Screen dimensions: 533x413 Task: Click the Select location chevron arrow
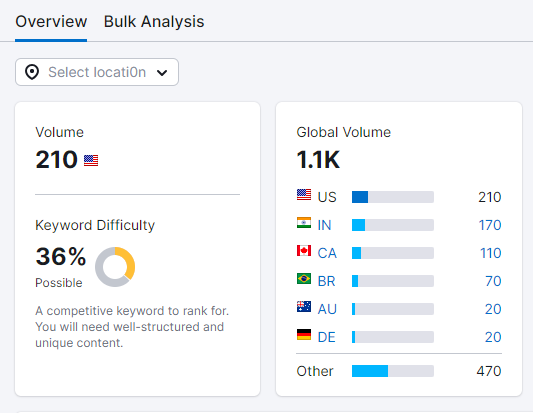(x=162, y=72)
